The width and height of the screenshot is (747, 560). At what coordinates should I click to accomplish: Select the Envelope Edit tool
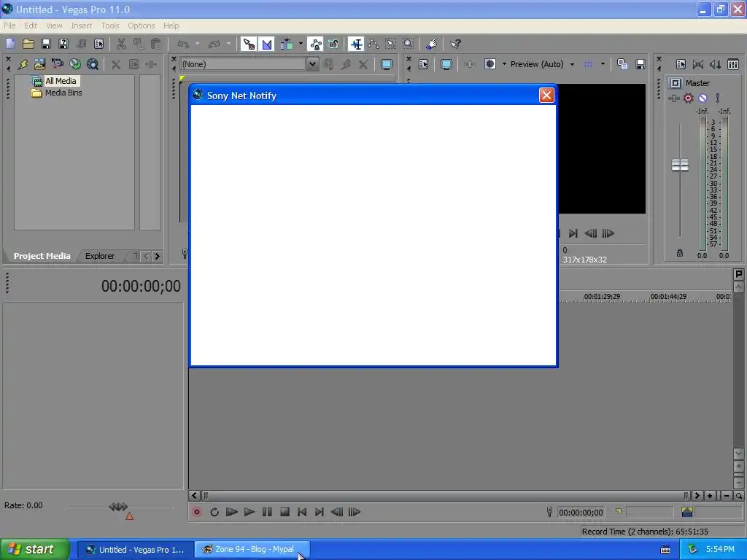pyautogui.click(x=373, y=44)
